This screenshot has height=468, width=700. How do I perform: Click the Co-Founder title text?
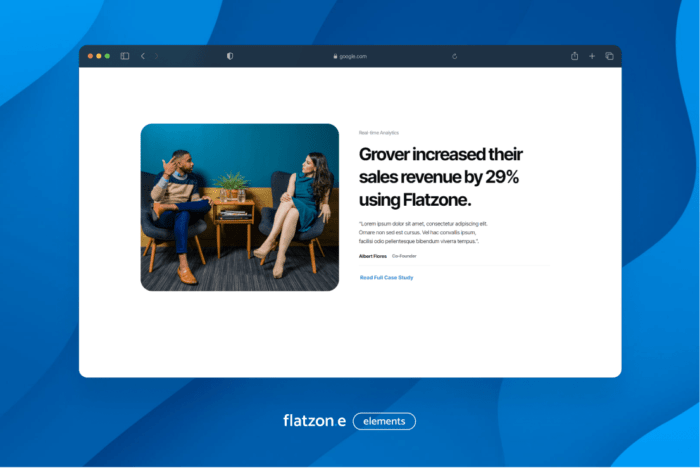click(x=404, y=256)
